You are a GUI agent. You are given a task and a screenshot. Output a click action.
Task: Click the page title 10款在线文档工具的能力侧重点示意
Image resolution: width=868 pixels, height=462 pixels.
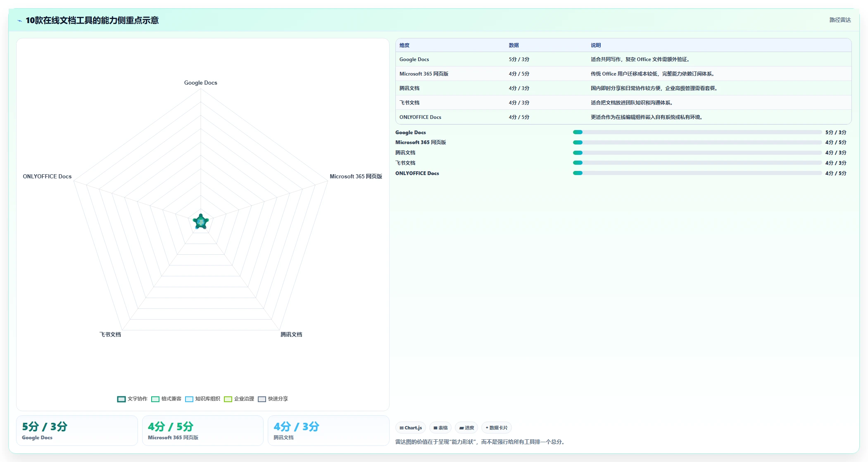coord(92,21)
